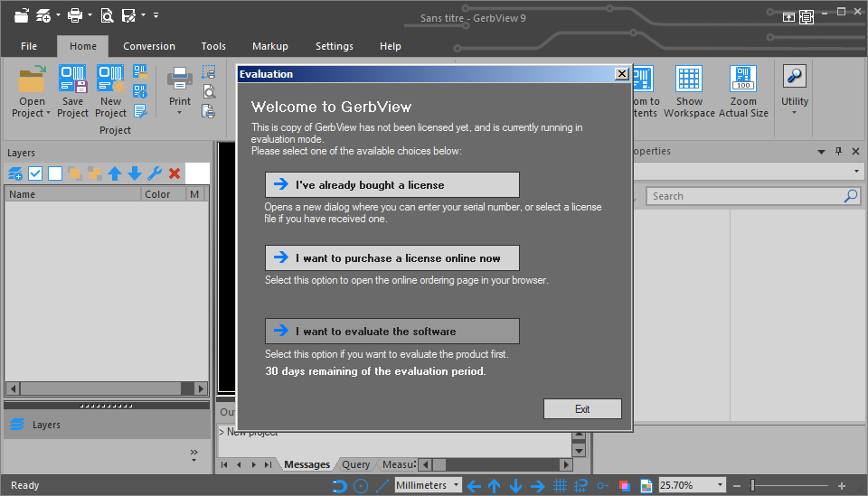Click the print preview magnifier icon in ribbon
Viewport: 868px width, 496px height.
click(209, 91)
